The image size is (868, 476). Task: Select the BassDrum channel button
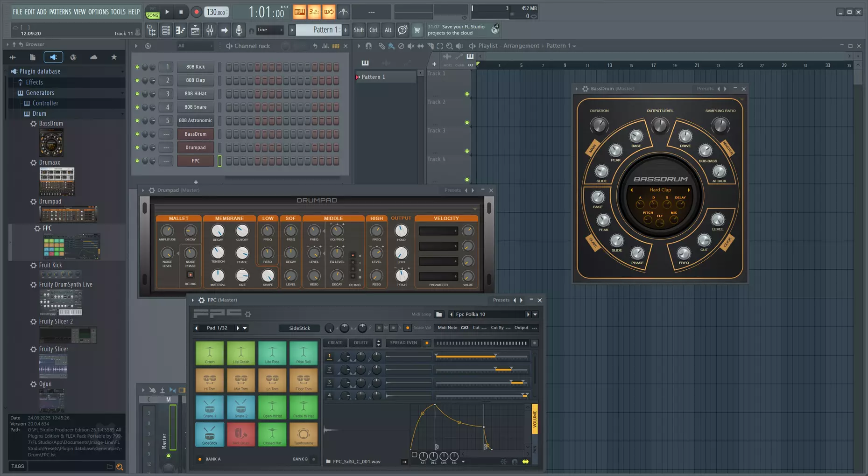pyautogui.click(x=196, y=134)
